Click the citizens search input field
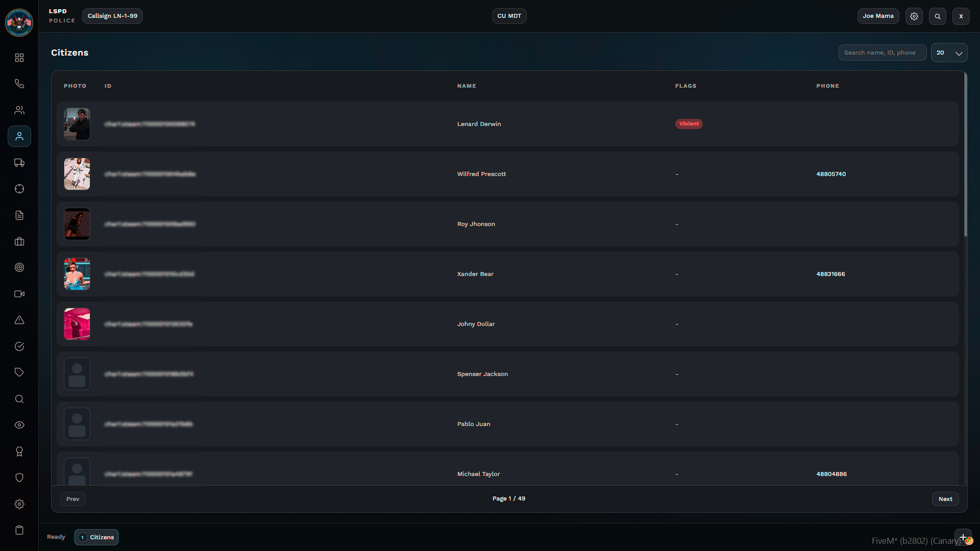This screenshot has height=551, width=980. click(x=882, y=53)
